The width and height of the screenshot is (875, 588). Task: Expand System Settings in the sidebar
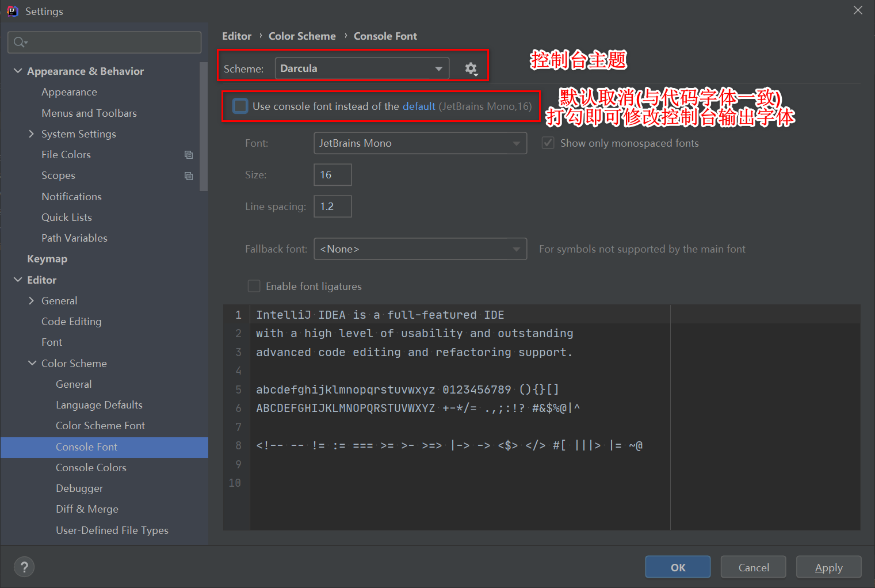[32, 133]
